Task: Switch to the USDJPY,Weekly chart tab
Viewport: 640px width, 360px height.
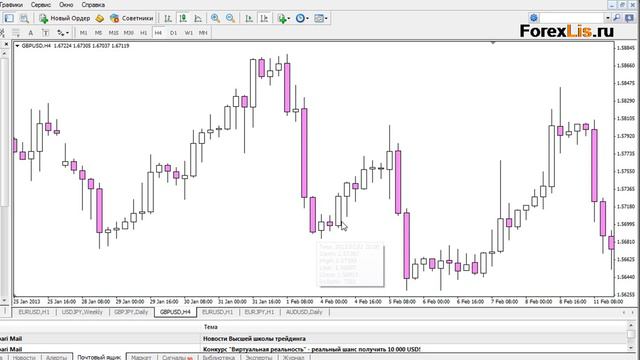Action: 82,312
